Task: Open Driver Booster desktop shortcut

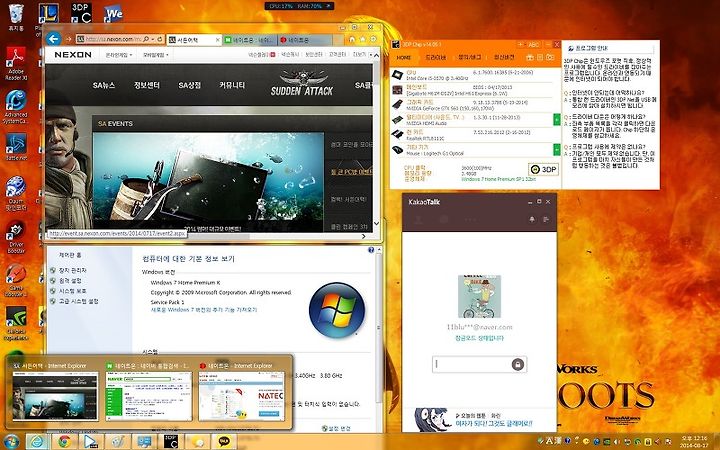Action: (x=16, y=237)
